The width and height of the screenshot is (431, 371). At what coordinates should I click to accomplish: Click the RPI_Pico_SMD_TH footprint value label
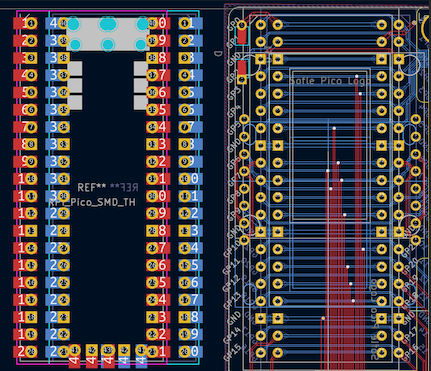[92, 202]
